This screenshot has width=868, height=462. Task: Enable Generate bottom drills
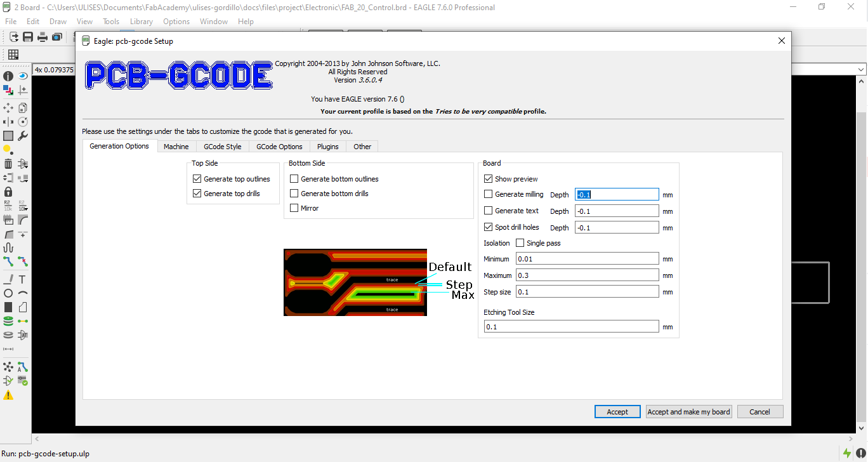click(x=294, y=194)
